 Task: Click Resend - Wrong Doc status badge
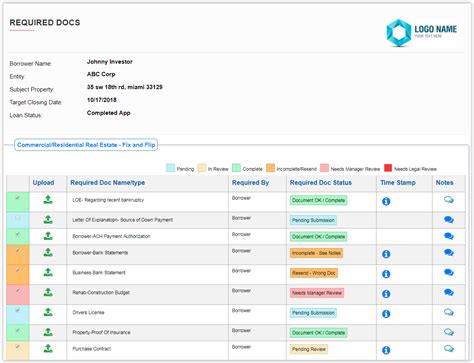314,273
